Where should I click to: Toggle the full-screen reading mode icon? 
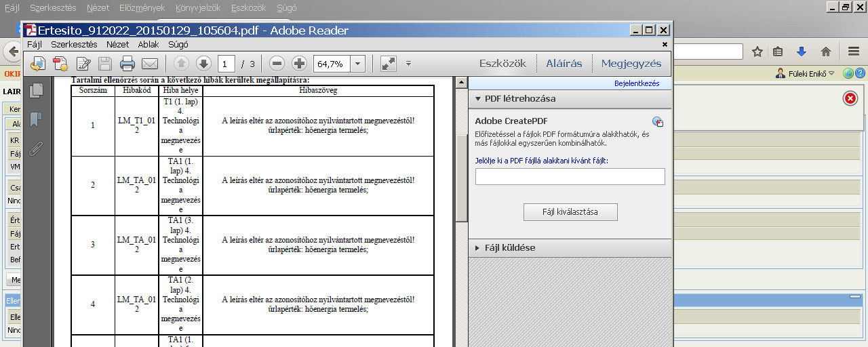(389, 64)
